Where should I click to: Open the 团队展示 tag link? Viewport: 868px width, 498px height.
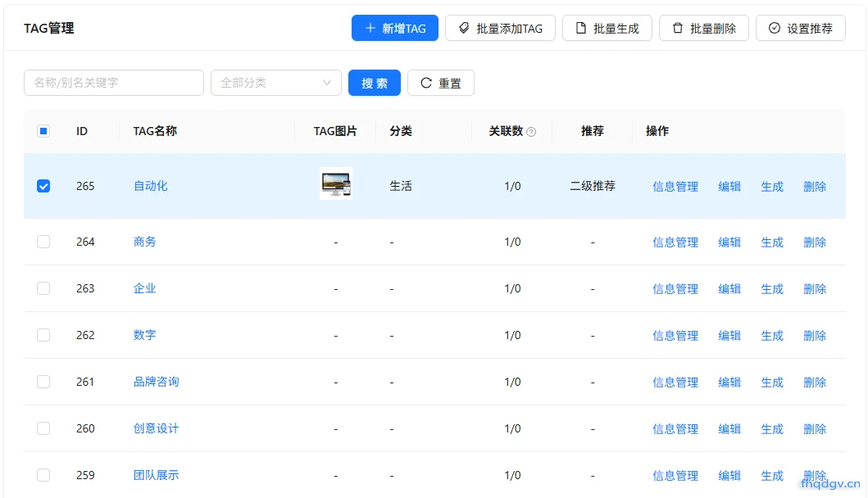click(156, 475)
